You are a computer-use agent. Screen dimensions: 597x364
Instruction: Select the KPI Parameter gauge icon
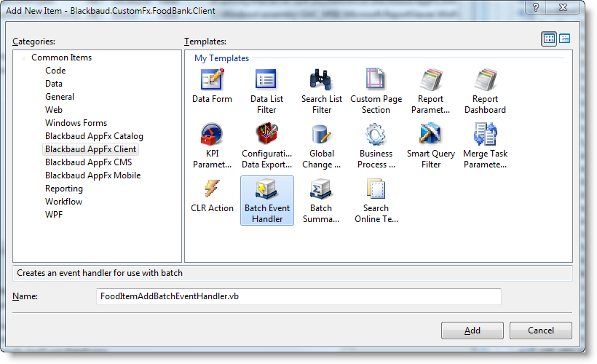(x=212, y=134)
